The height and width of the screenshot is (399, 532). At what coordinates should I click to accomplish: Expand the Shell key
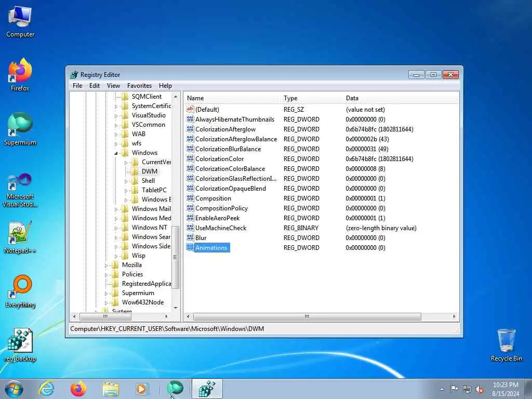coord(126,181)
